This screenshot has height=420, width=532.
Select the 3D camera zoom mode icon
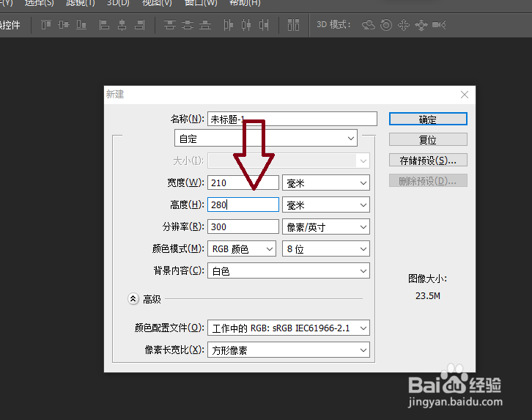pos(439,25)
